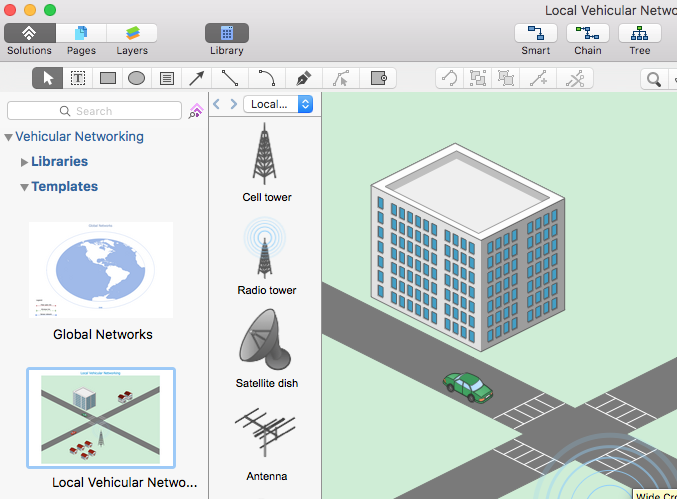Click the solutions Search field

(95, 111)
